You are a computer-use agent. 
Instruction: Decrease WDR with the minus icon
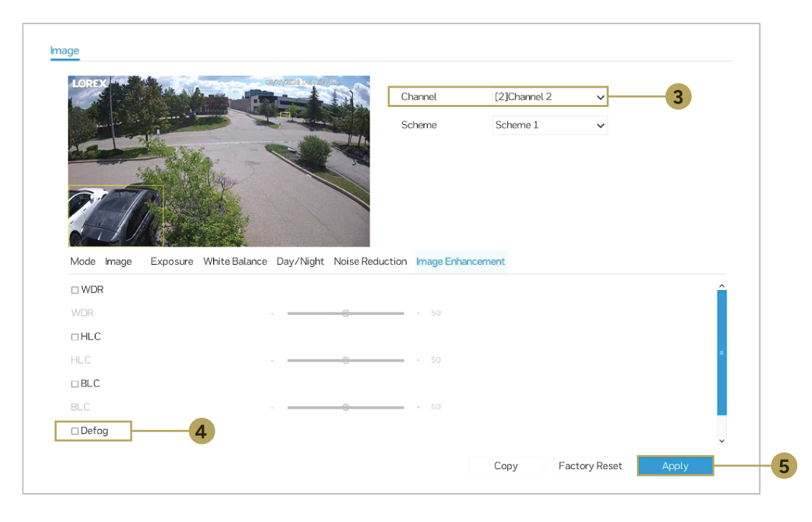(273, 313)
